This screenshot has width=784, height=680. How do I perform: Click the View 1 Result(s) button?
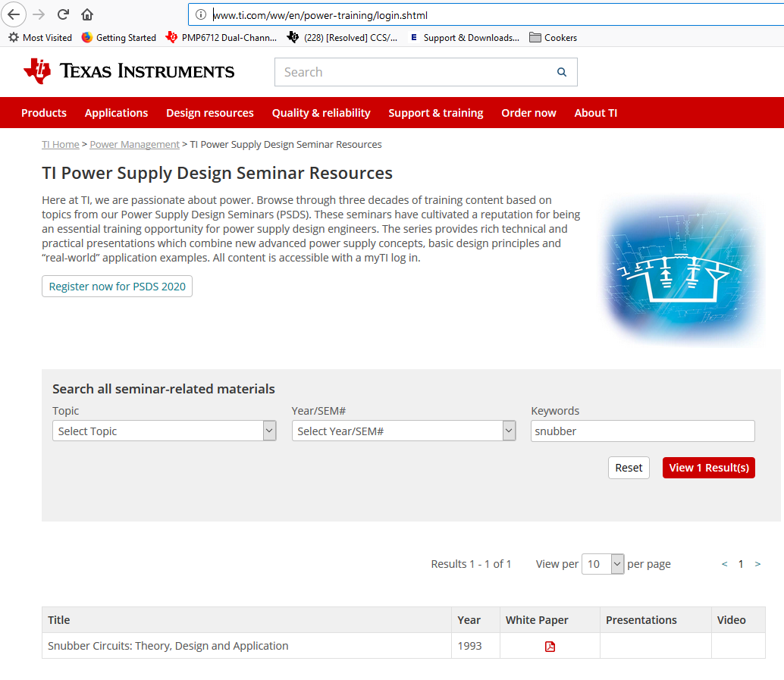pos(709,468)
